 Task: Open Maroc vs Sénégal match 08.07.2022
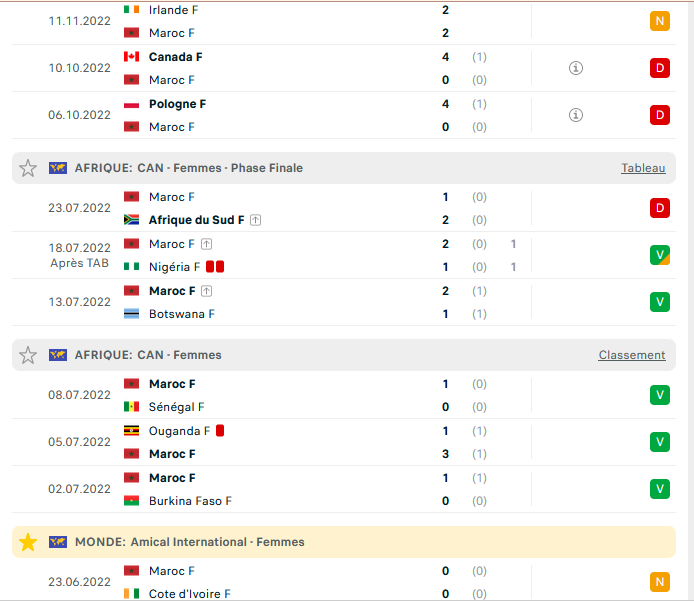click(344, 395)
